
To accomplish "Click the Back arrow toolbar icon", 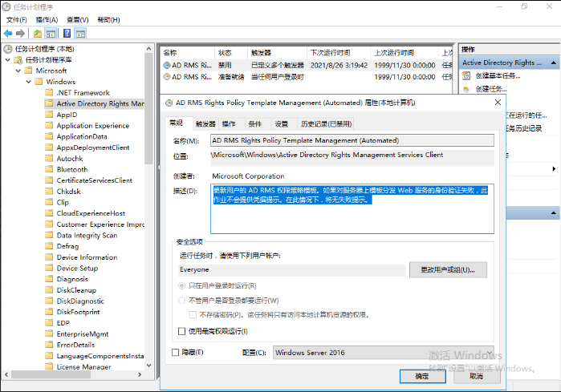I will [x=8, y=34].
